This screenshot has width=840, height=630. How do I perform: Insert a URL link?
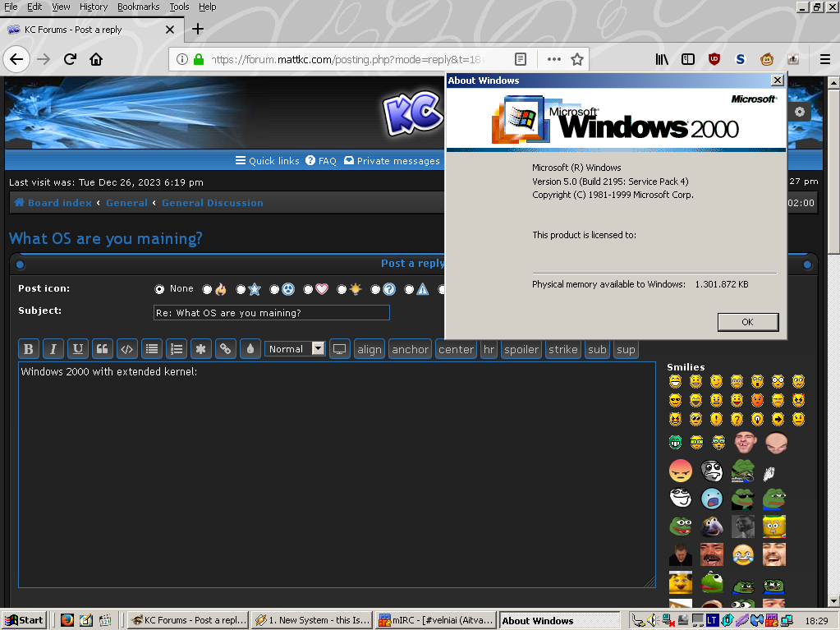tap(226, 349)
